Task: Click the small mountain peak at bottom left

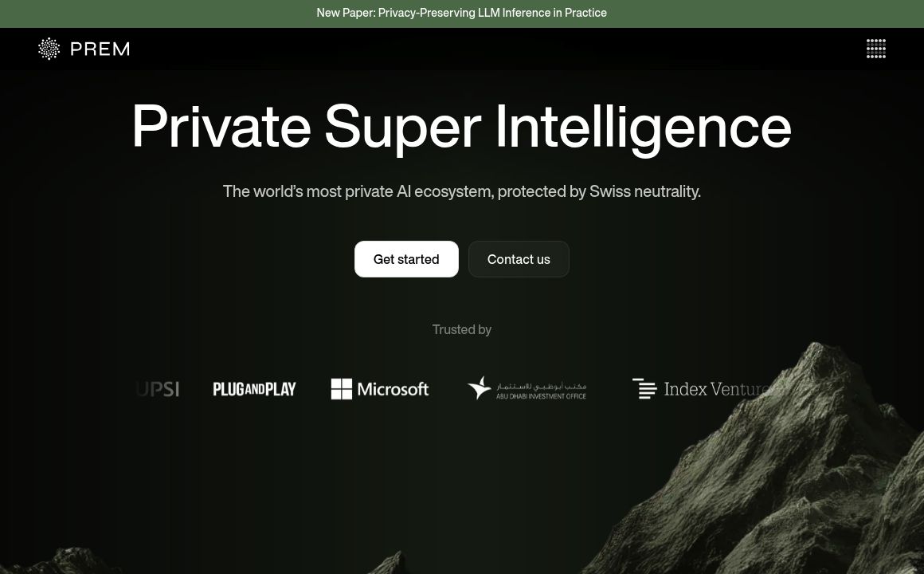Action: pos(65,561)
